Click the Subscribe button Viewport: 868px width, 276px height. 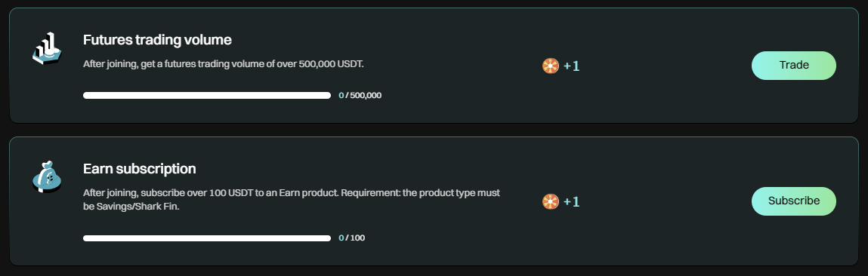[794, 201]
